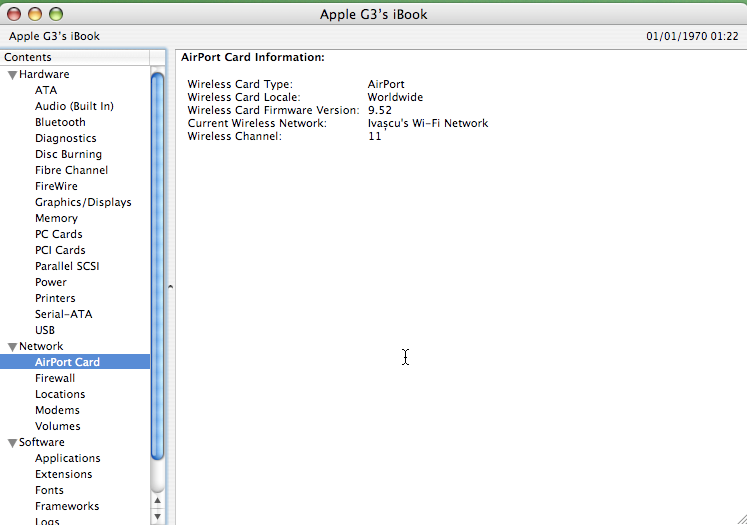Click the sidebar scrollbar thumb

point(158,266)
